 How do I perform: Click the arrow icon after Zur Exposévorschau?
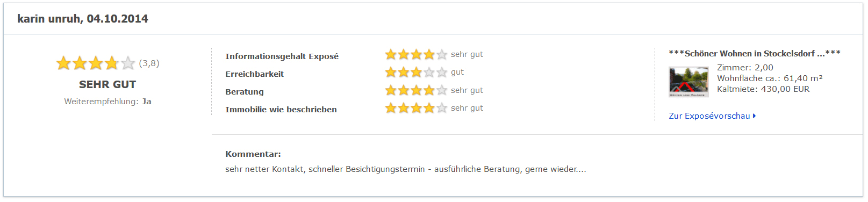[755, 116]
